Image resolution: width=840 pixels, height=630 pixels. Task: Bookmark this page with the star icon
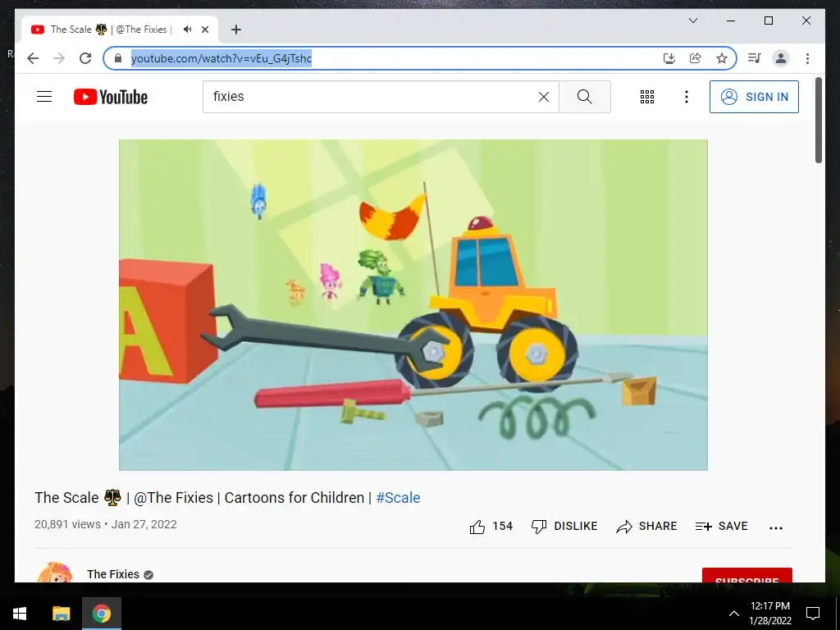722,58
